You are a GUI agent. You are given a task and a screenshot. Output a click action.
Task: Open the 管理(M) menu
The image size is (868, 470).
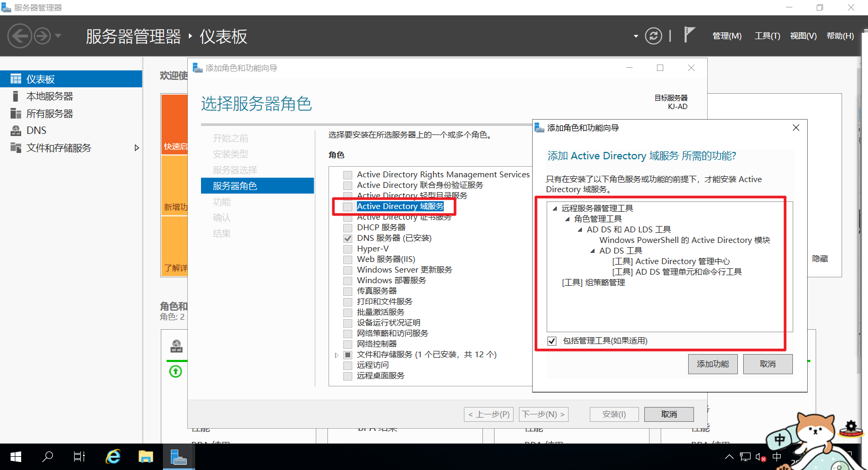point(727,36)
